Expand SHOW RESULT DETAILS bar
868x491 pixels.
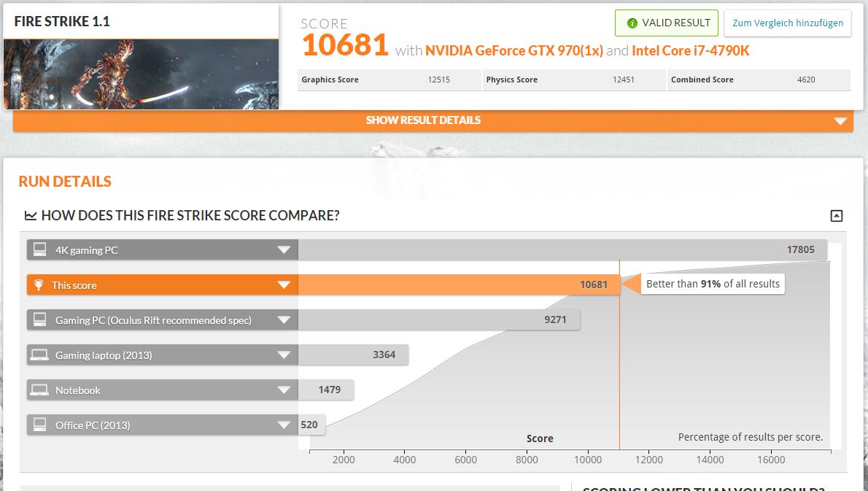(x=433, y=120)
